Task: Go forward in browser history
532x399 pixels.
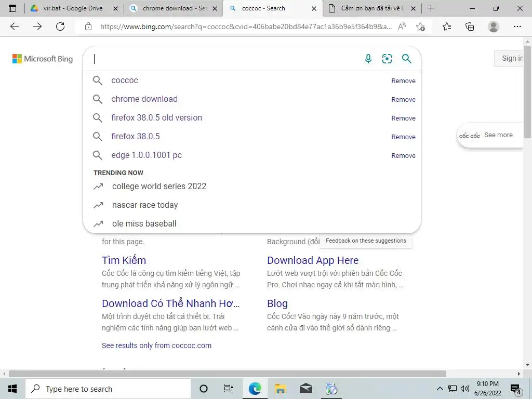Action: click(x=37, y=26)
